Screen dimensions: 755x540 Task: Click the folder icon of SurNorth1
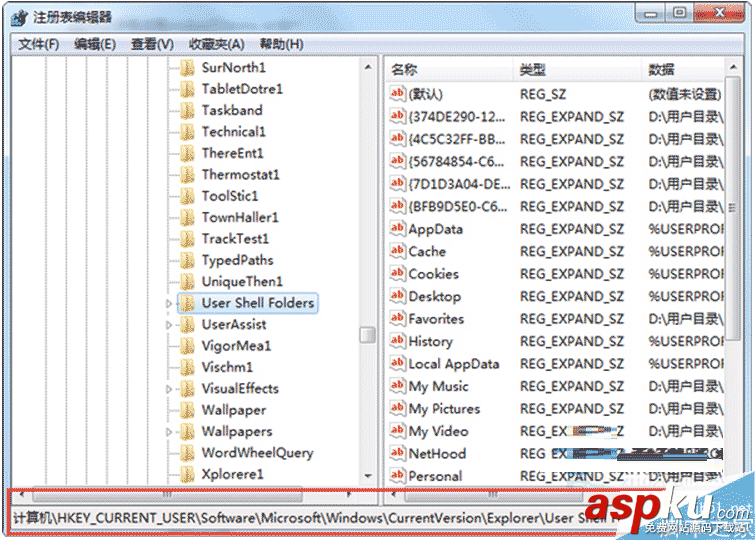(x=187, y=68)
